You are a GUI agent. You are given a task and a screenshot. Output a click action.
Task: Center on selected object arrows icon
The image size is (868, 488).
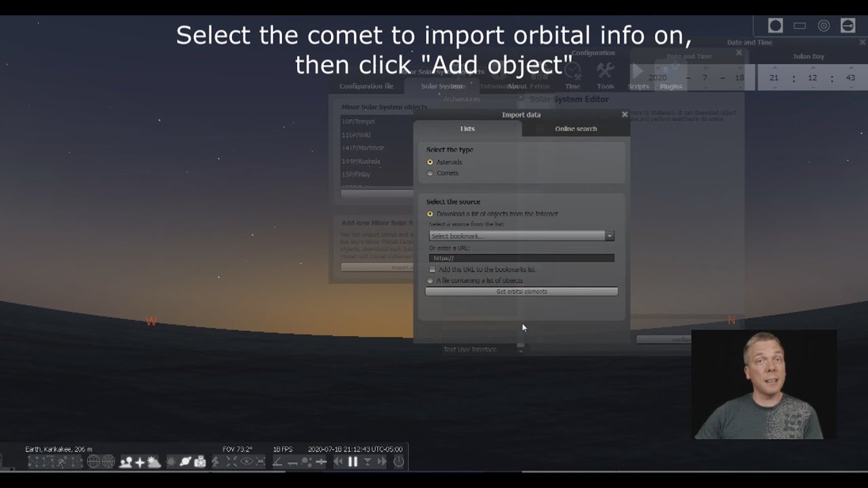(x=231, y=462)
